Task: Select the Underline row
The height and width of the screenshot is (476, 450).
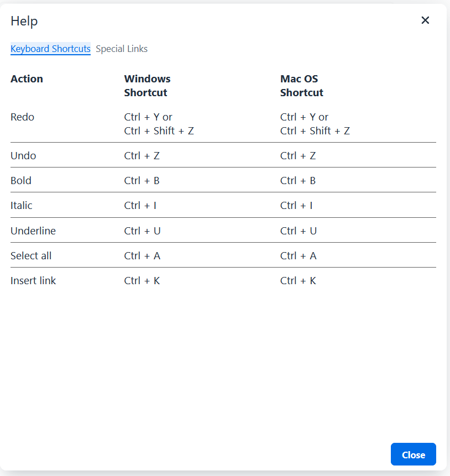Action: pyautogui.click(x=33, y=231)
